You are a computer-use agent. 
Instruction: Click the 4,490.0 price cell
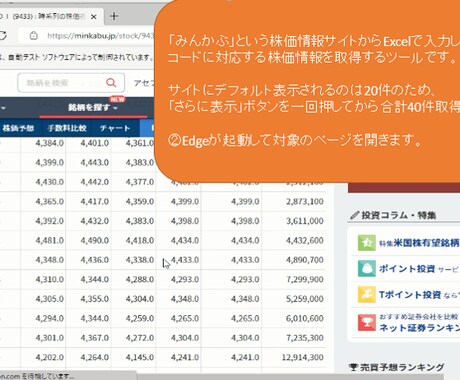coord(95,240)
